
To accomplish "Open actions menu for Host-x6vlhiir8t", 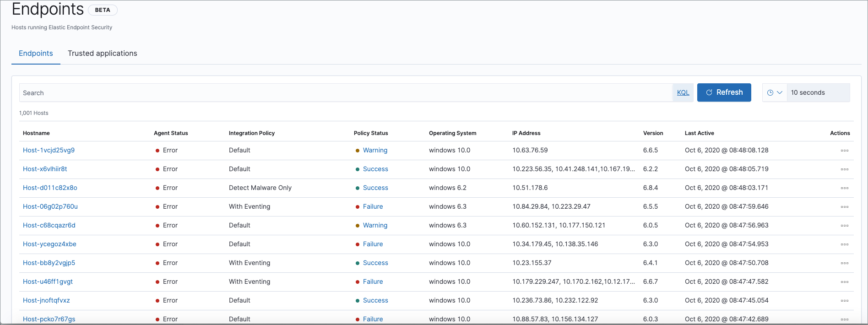I will [844, 169].
